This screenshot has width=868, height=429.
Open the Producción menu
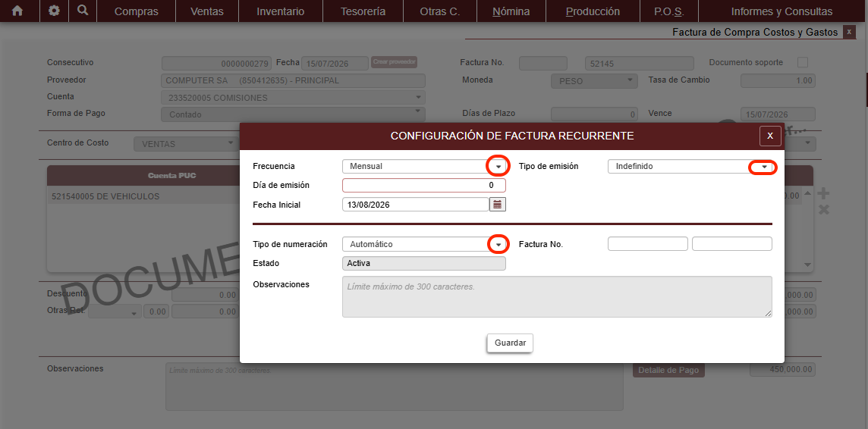point(593,11)
